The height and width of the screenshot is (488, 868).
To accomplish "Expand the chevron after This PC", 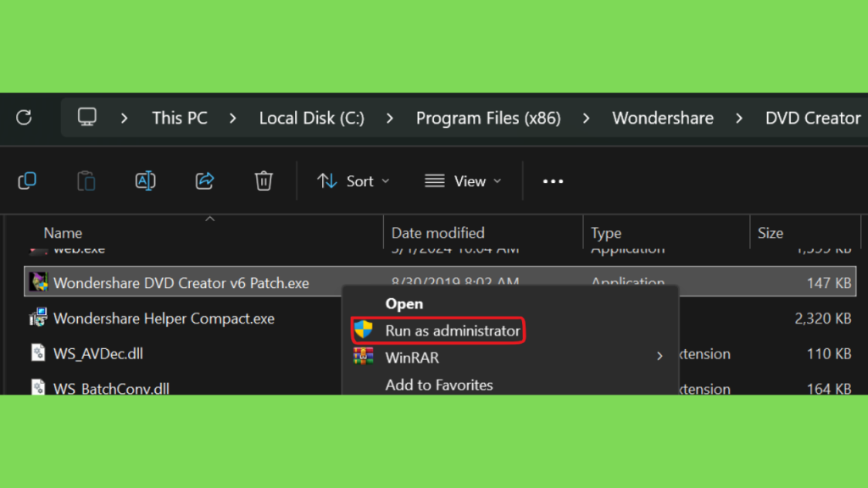I will [x=232, y=118].
